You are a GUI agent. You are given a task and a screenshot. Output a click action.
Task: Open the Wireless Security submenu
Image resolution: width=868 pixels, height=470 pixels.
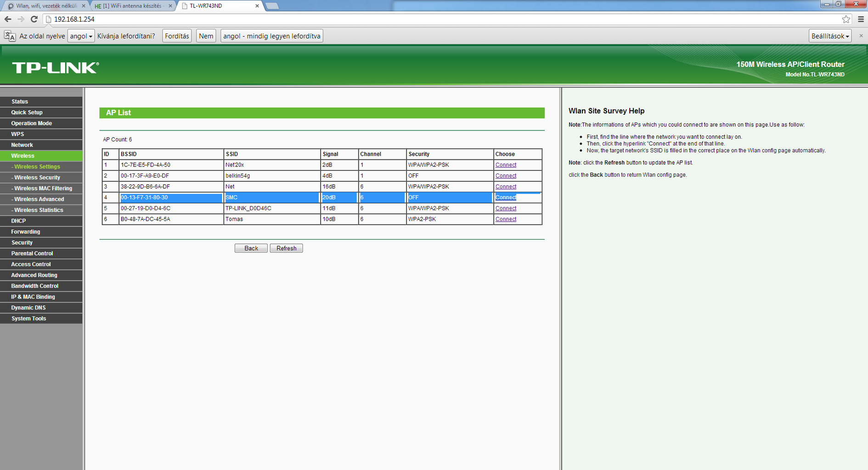point(41,178)
